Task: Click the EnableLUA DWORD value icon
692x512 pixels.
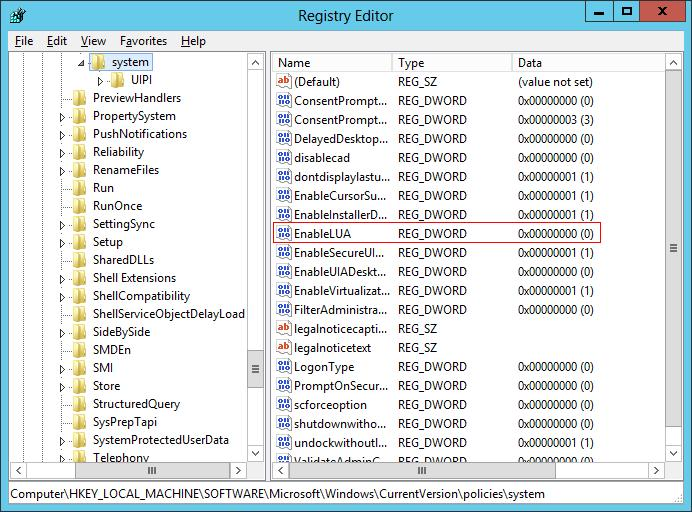Action: point(283,234)
